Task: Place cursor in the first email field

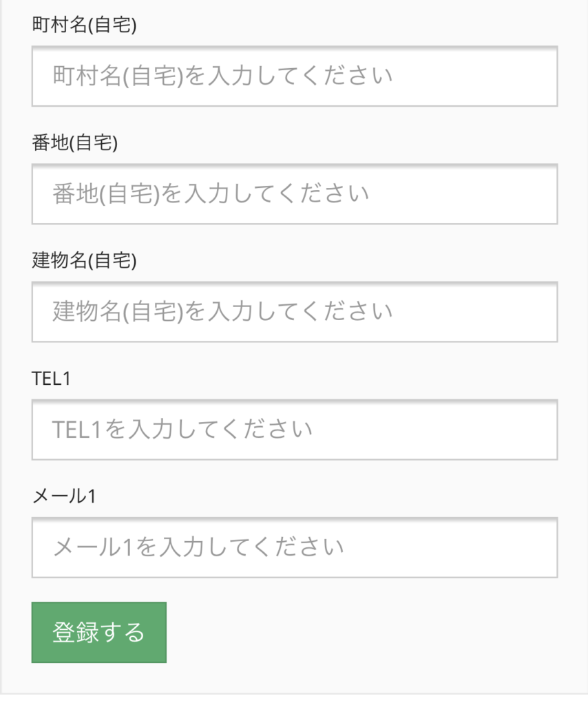Action: pos(295,547)
